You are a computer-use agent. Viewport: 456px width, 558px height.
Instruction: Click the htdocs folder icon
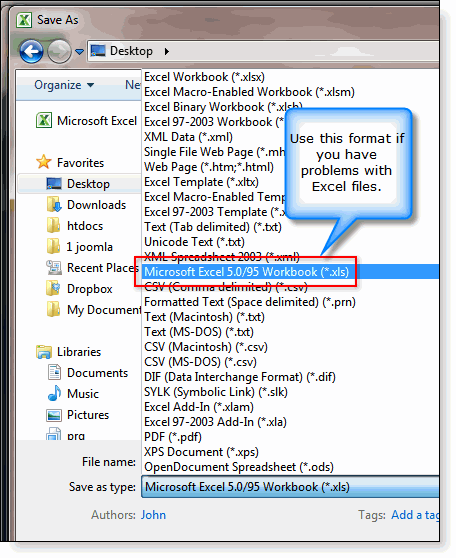point(53,226)
